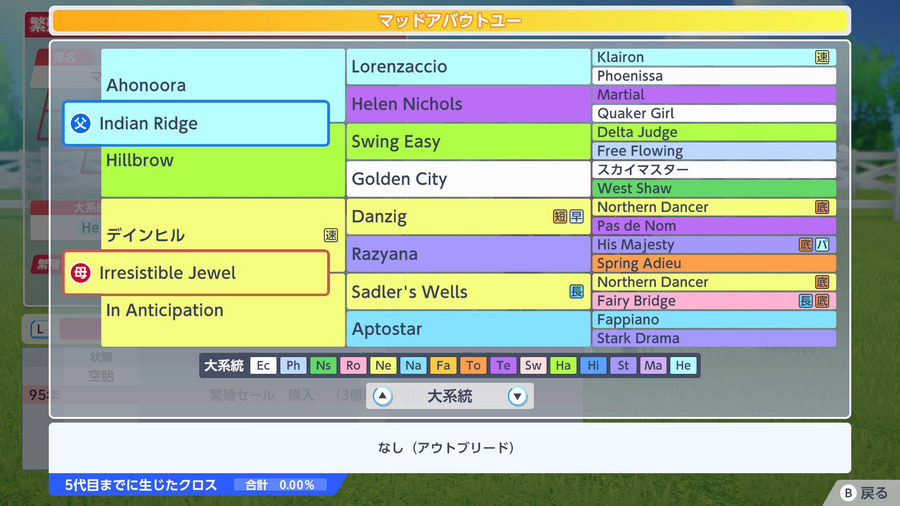Click the Fappiano row
Viewport: 900px width, 506px height.
click(714, 320)
